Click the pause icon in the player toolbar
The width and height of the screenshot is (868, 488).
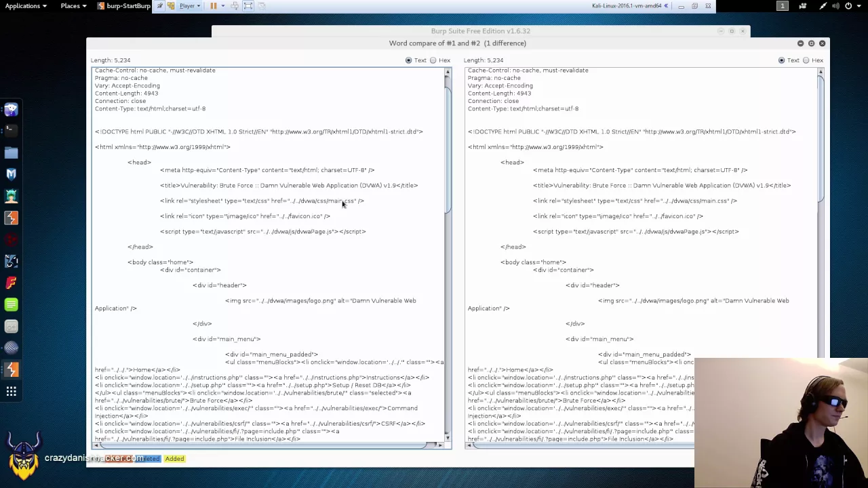coord(214,5)
